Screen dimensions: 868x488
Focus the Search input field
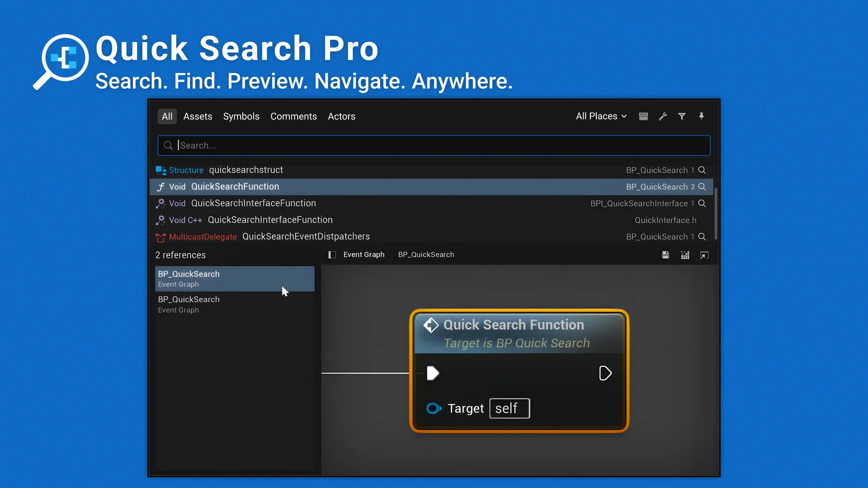click(434, 145)
